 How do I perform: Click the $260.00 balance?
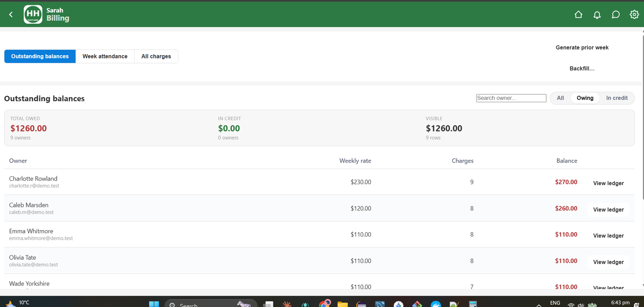(x=566, y=208)
